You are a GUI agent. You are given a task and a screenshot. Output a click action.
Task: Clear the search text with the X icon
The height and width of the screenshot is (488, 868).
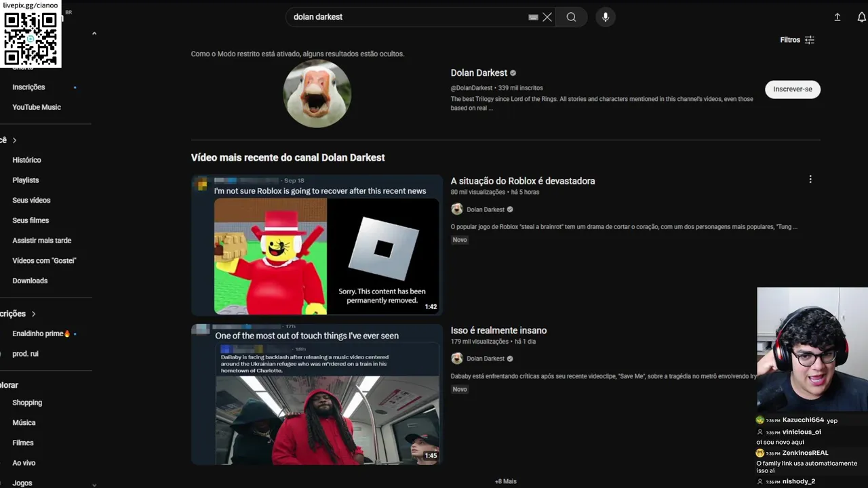click(x=547, y=17)
